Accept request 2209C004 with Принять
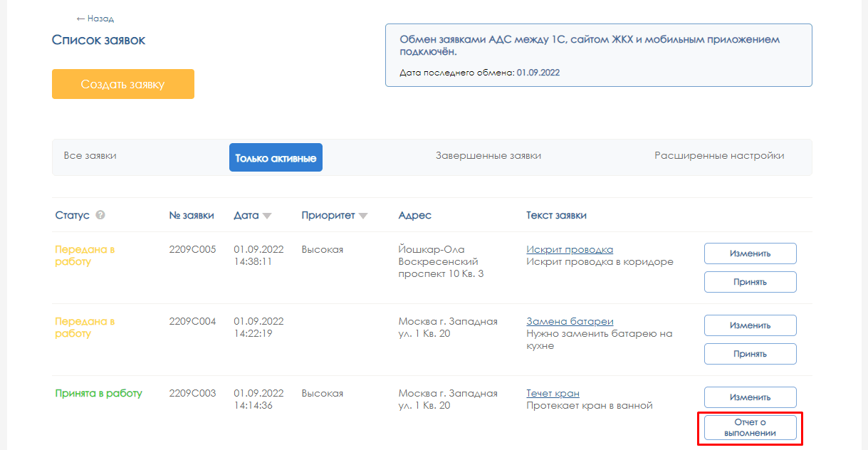This screenshot has width=868, height=450. (750, 354)
